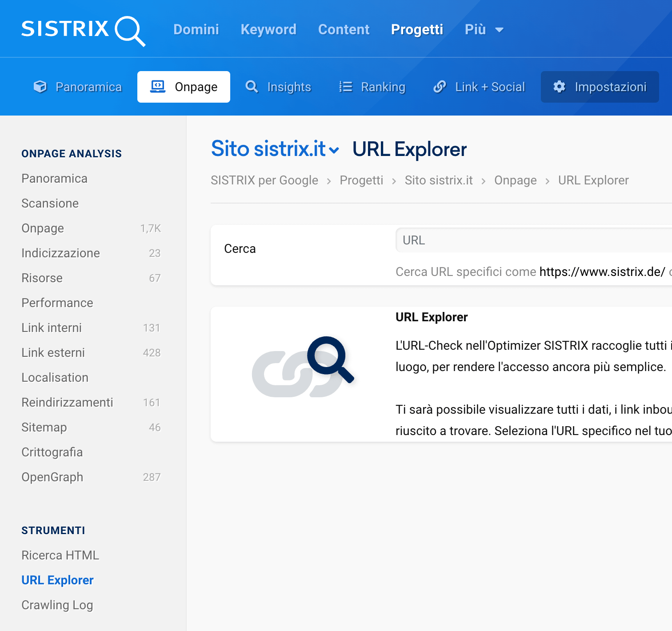This screenshot has height=631, width=672.
Task: Open Risorse in the sidebar
Action: click(42, 278)
